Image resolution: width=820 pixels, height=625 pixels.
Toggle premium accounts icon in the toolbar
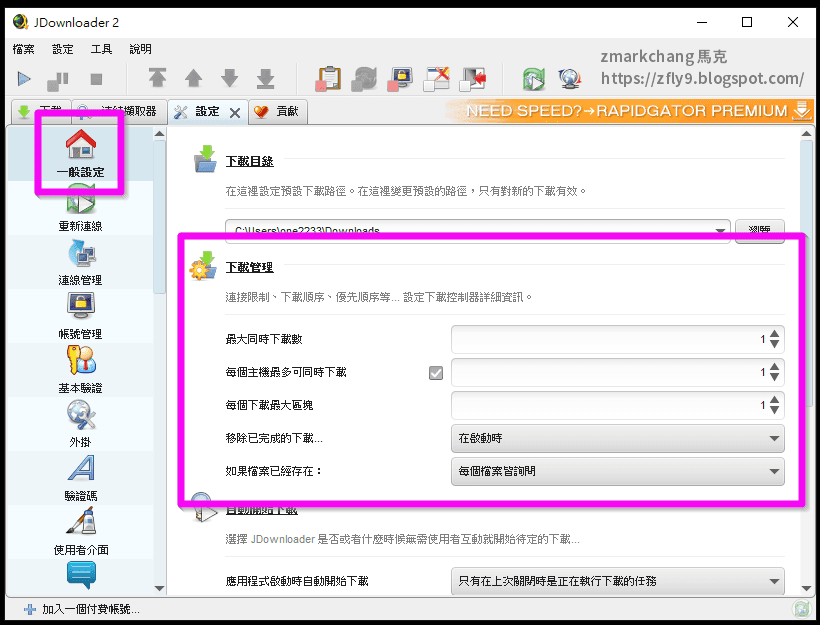click(400, 79)
